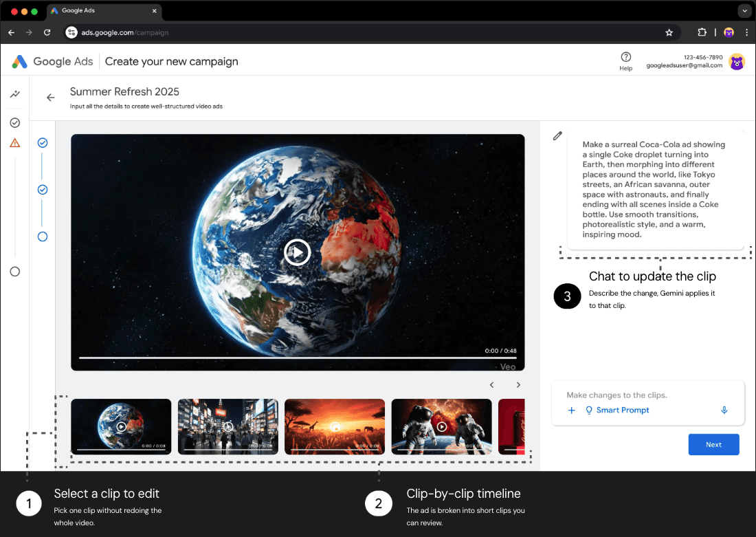The image size is (756, 537).
Task: Select the astronauts clip thumbnail
Action: tap(442, 426)
